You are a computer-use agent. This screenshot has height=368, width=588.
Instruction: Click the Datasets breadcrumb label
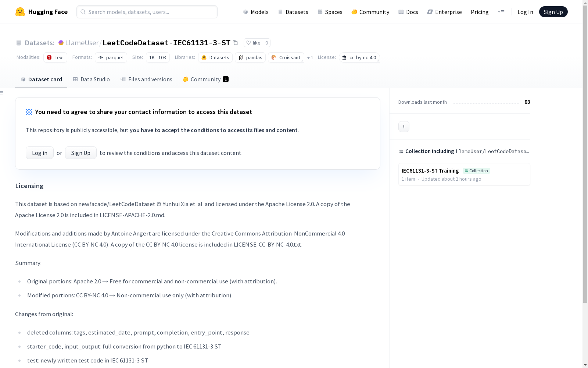pos(39,43)
